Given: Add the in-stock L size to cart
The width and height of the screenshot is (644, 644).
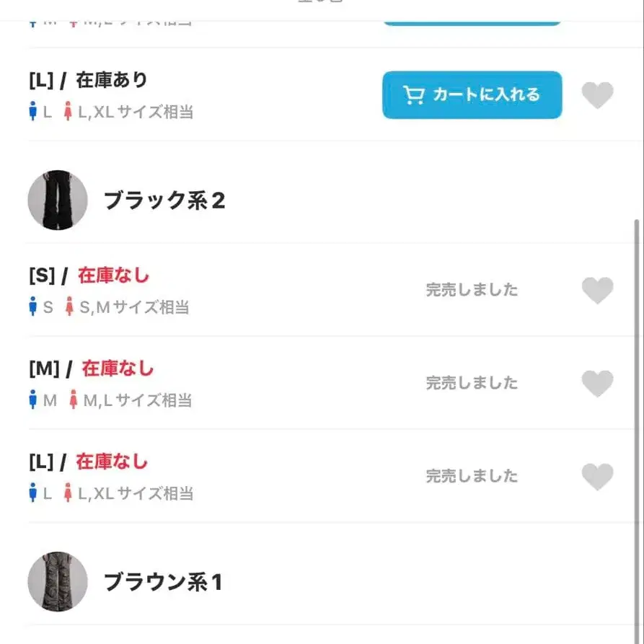Looking at the screenshot, I should point(472,94).
